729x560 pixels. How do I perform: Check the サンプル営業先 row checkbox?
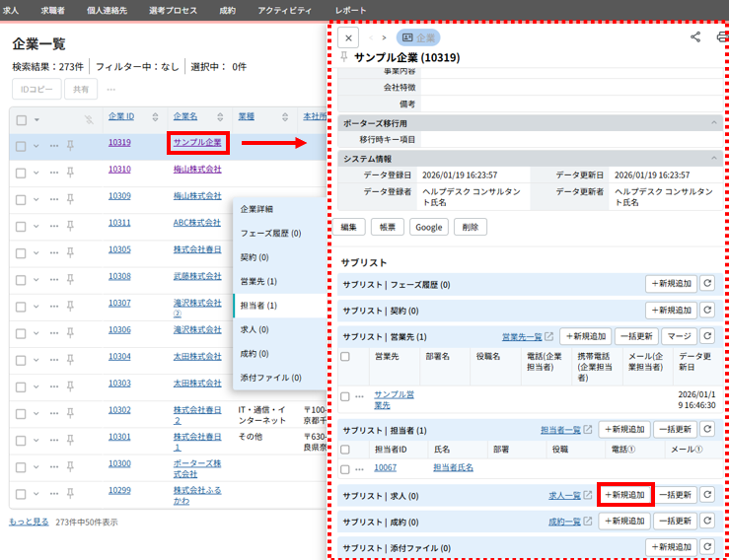(344, 396)
